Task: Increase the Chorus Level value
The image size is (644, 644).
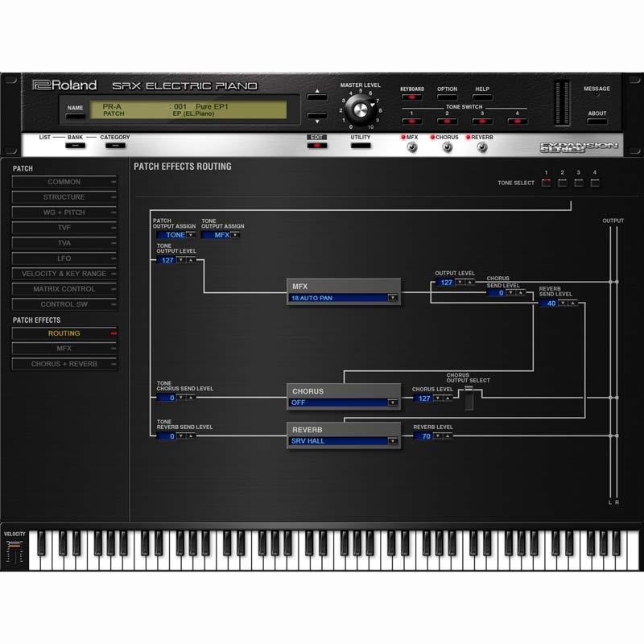Action: pos(448,398)
